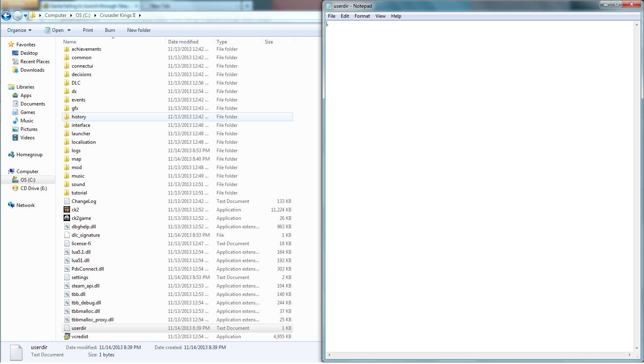Open the Edit menu in Notepad
This screenshot has width=644, height=364.
click(x=345, y=16)
